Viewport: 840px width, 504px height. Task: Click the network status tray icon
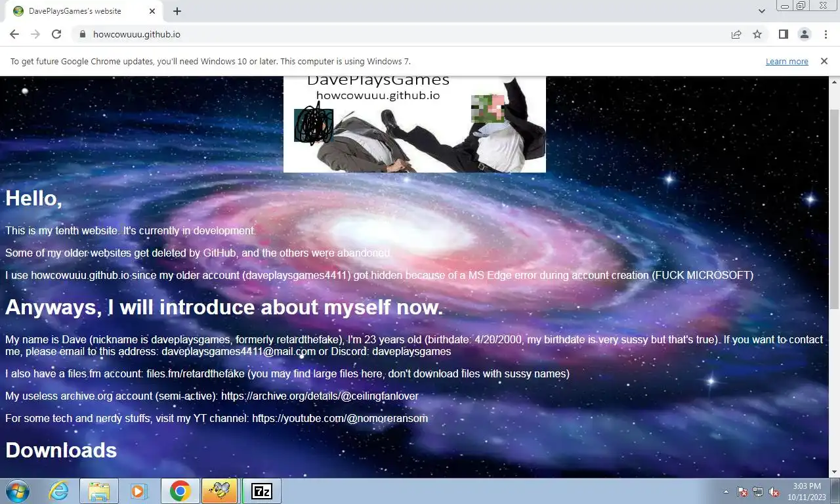click(758, 492)
